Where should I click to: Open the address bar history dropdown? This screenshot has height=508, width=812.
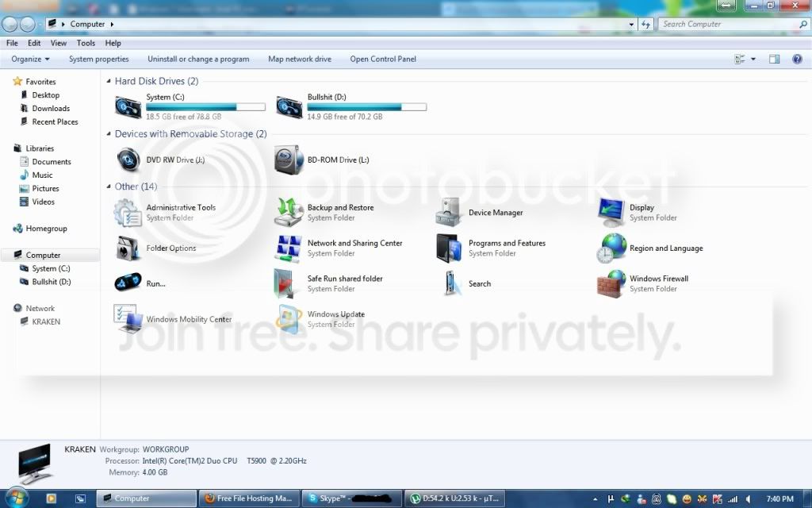[x=631, y=25]
